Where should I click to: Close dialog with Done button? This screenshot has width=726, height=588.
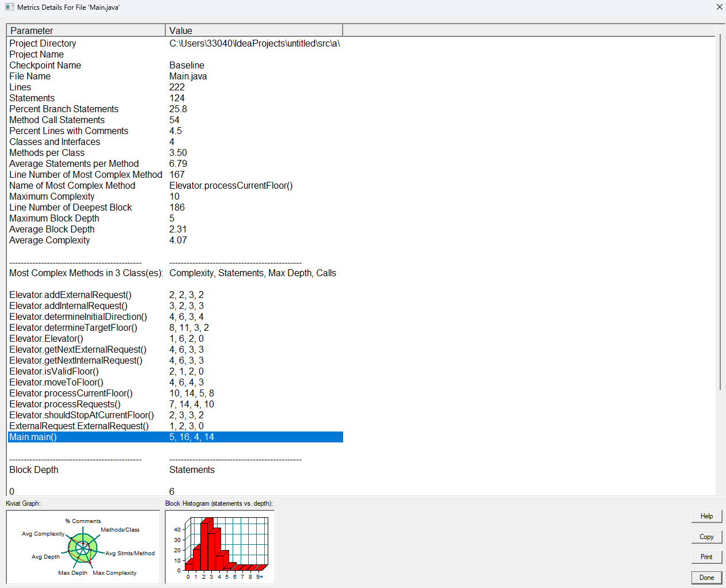pos(706,578)
